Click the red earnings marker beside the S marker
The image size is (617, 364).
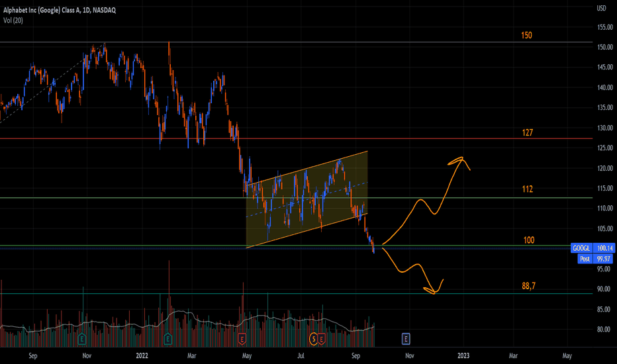322,338
